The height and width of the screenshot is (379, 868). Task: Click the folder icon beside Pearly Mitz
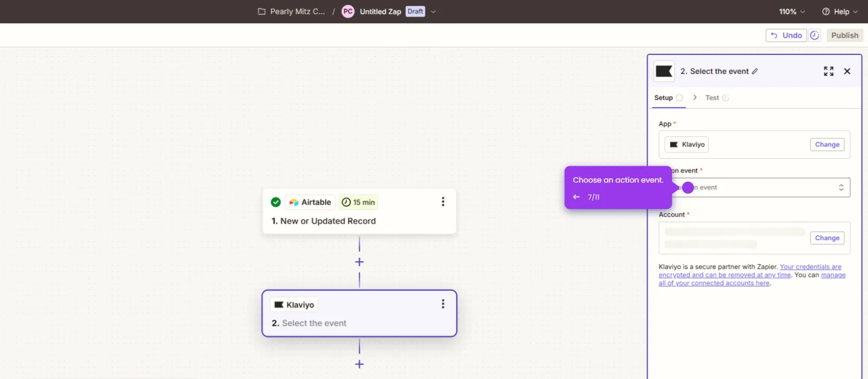[261, 11]
